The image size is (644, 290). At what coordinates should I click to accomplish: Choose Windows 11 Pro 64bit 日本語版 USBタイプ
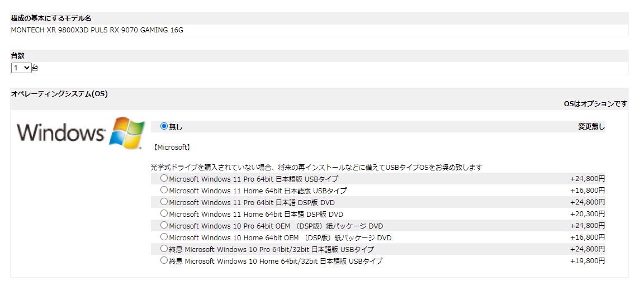coord(164,178)
